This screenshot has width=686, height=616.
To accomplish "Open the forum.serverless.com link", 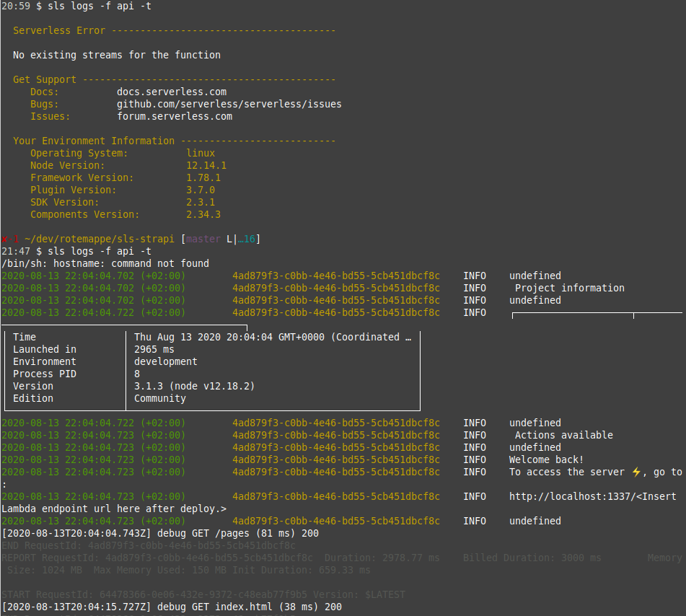I will pyautogui.click(x=175, y=116).
